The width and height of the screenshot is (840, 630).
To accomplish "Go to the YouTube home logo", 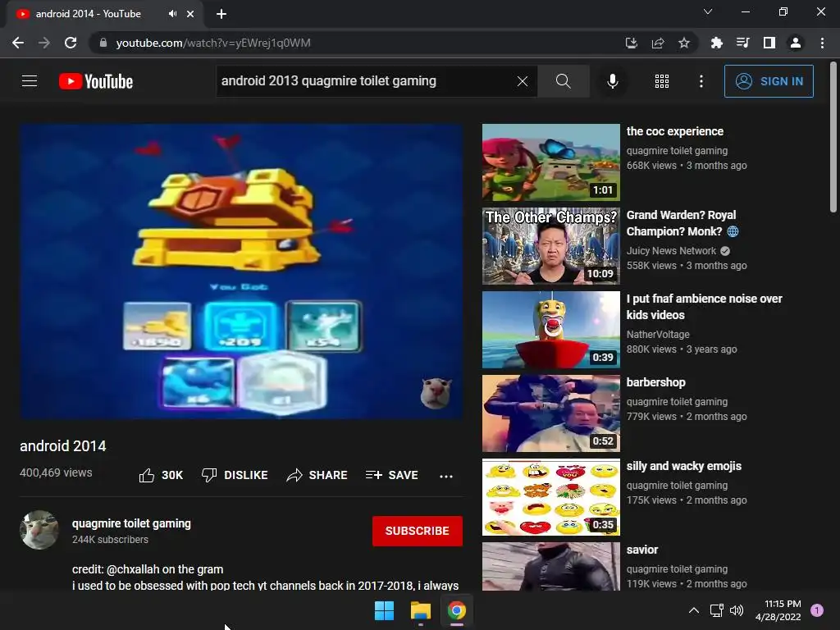I will [x=96, y=81].
